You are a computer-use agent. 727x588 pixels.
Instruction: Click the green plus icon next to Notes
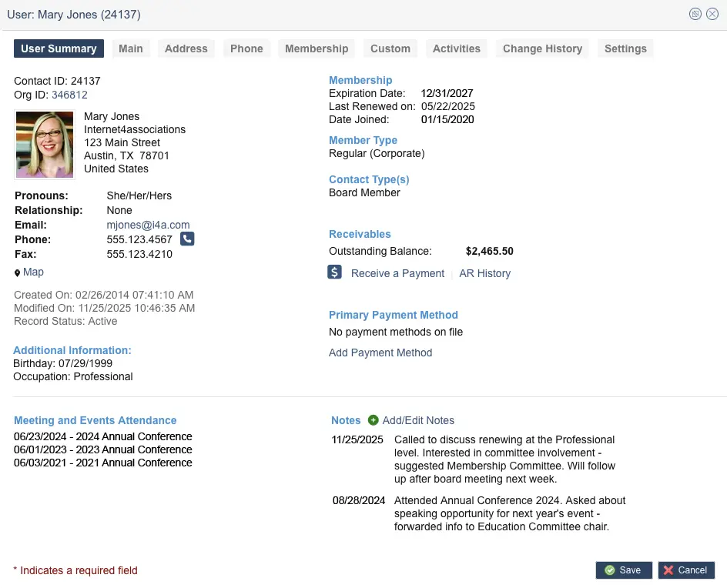tap(374, 420)
